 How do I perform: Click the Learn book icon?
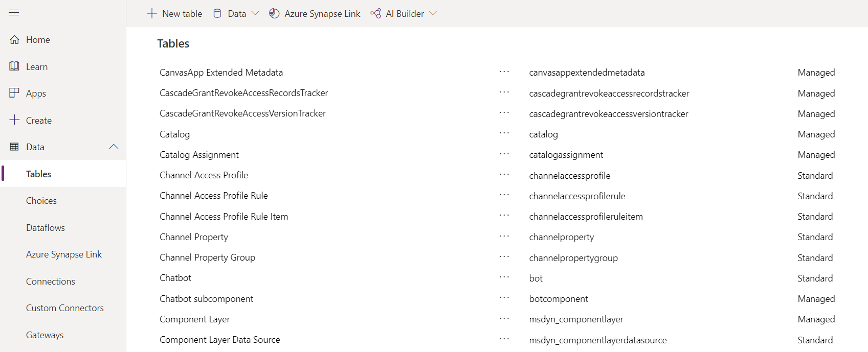(x=14, y=66)
